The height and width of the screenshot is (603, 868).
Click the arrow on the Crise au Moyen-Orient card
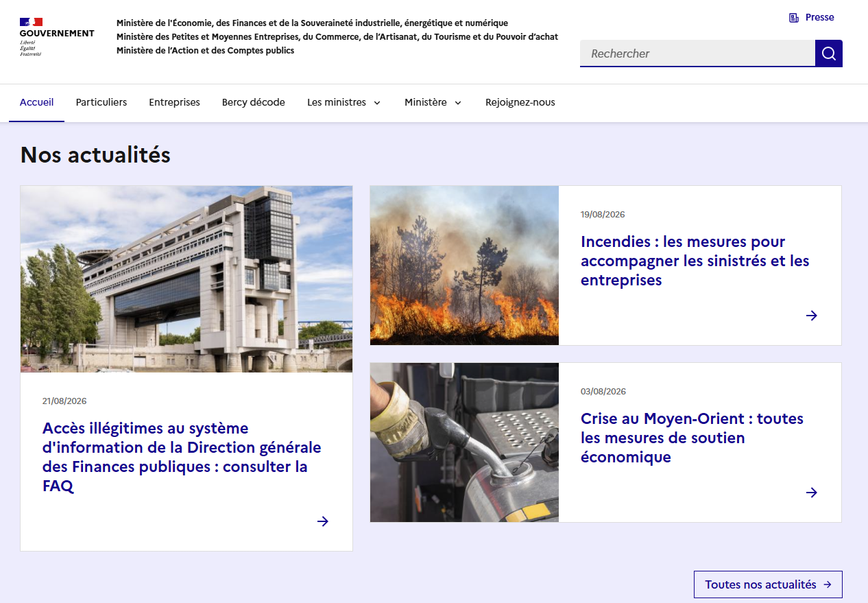tap(812, 493)
